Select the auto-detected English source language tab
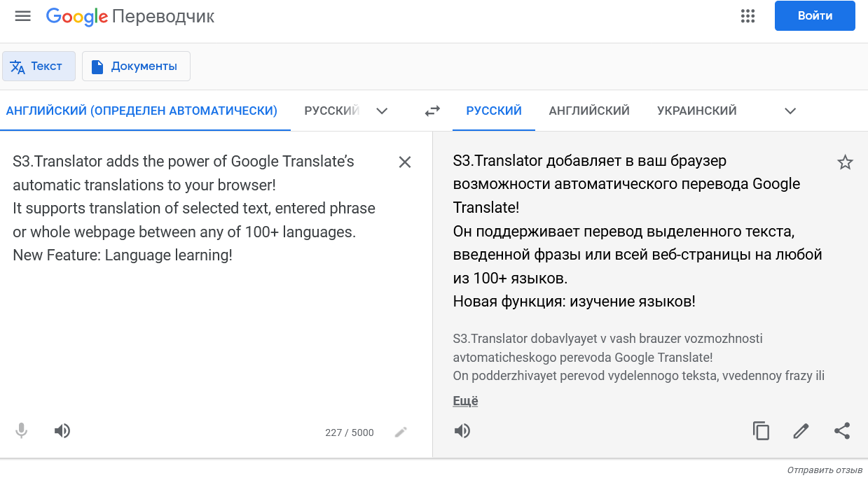 [142, 111]
